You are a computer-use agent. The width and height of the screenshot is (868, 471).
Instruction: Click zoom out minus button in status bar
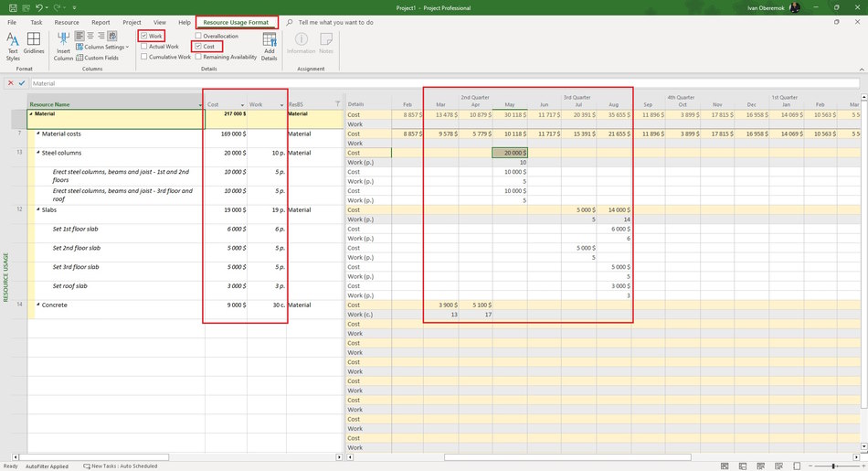pos(811,466)
